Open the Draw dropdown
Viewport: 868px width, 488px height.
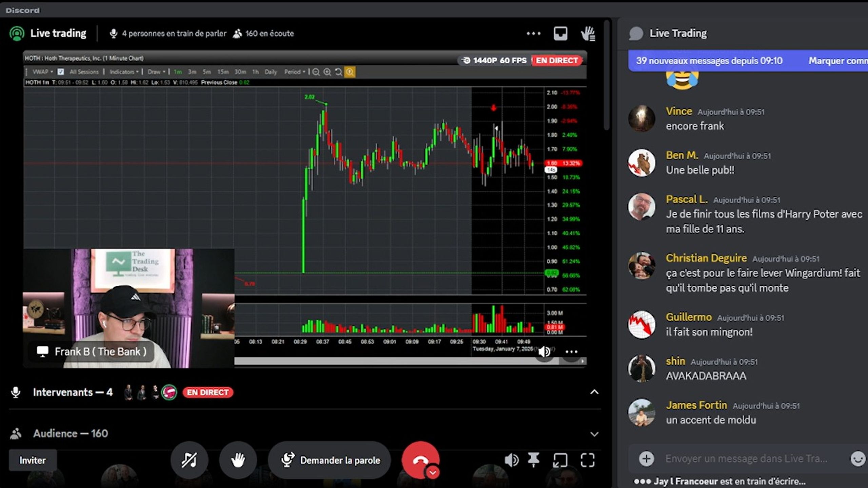pyautogui.click(x=156, y=72)
